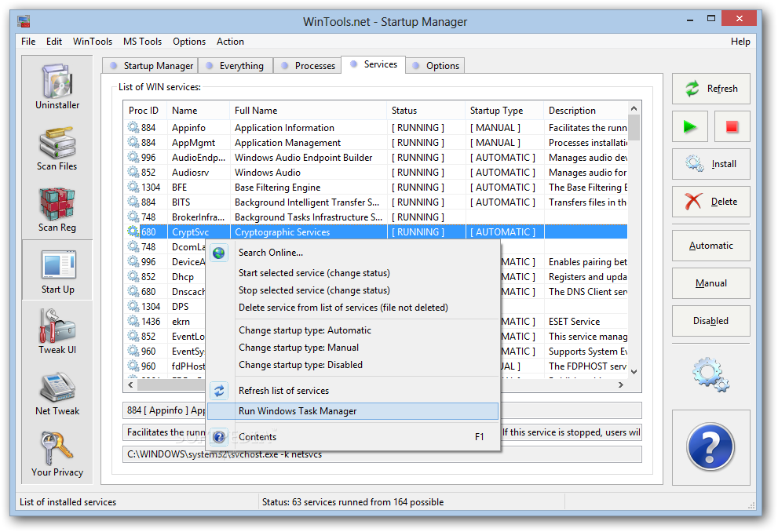Click the Install button

[711, 164]
